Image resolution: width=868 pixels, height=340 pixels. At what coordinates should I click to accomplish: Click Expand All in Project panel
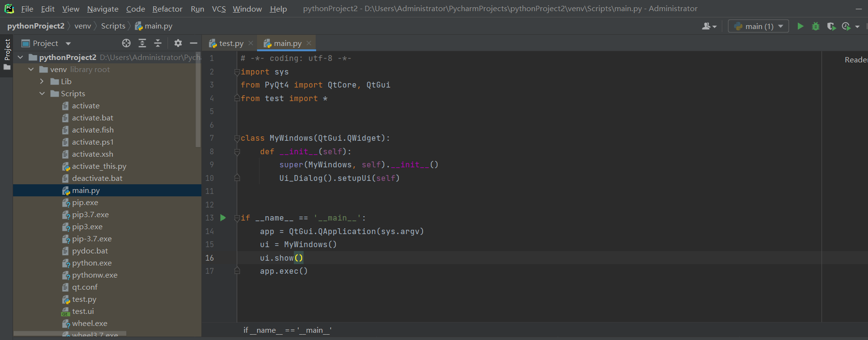[x=142, y=43]
